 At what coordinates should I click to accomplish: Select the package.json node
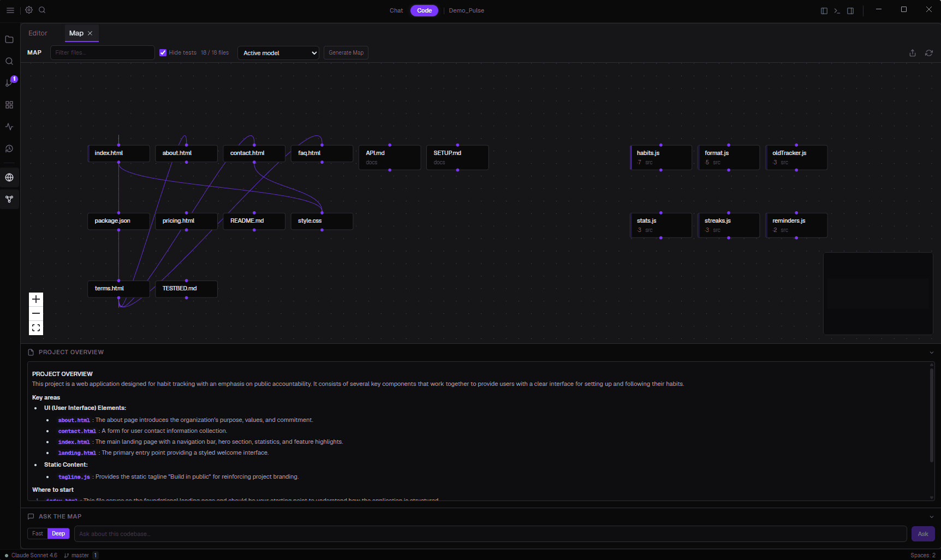point(118,221)
